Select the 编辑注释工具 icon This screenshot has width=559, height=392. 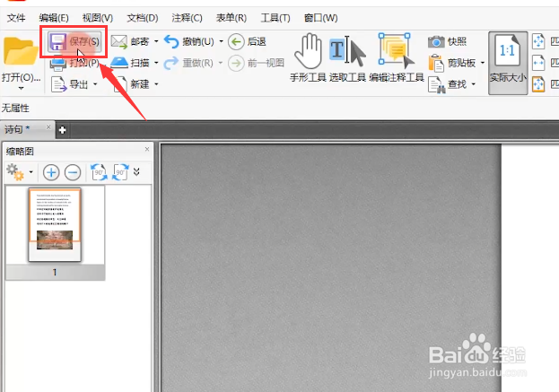point(397,51)
